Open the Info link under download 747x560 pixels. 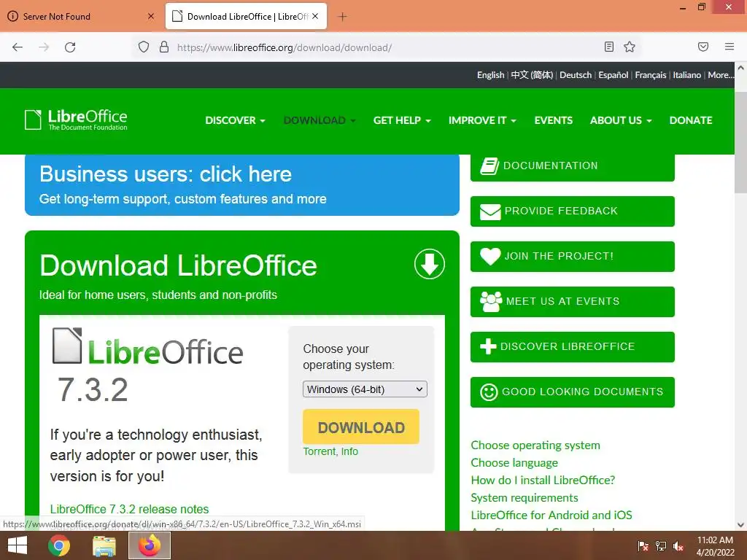349,451
